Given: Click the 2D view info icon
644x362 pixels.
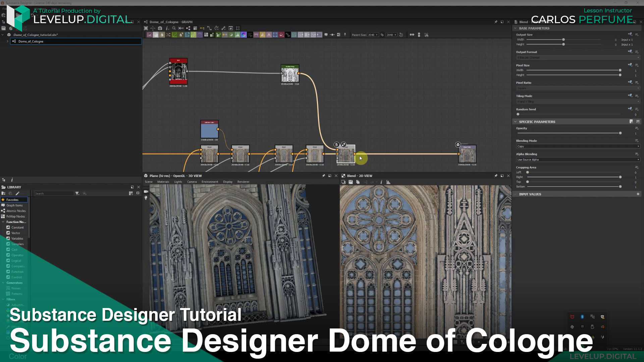Looking at the screenshot, I should [x=381, y=182].
